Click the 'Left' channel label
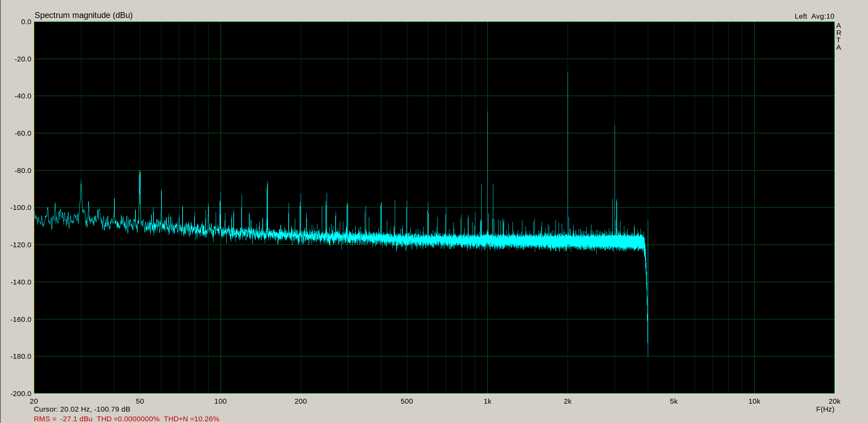Image resolution: width=868 pixels, height=423 pixels. (x=801, y=16)
